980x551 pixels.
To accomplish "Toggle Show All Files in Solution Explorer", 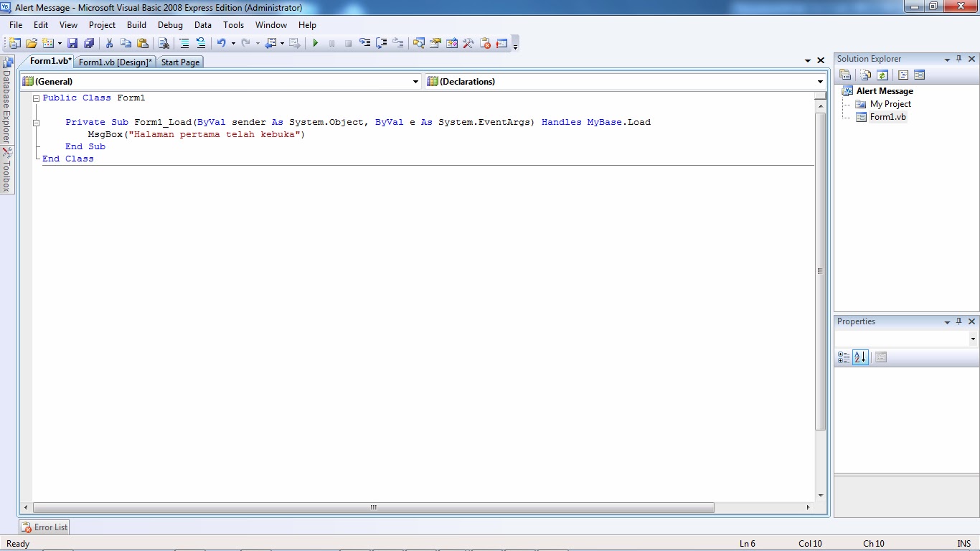I will point(864,74).
